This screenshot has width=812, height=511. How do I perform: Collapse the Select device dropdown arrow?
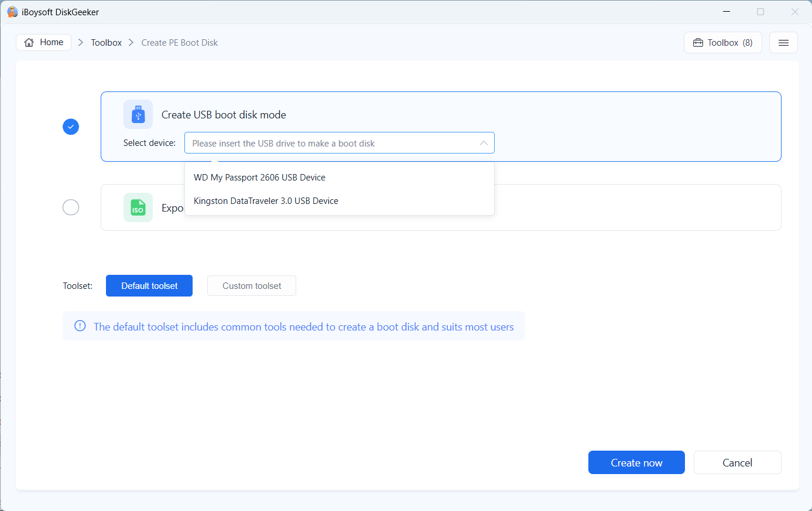click(x=484, y=143)
